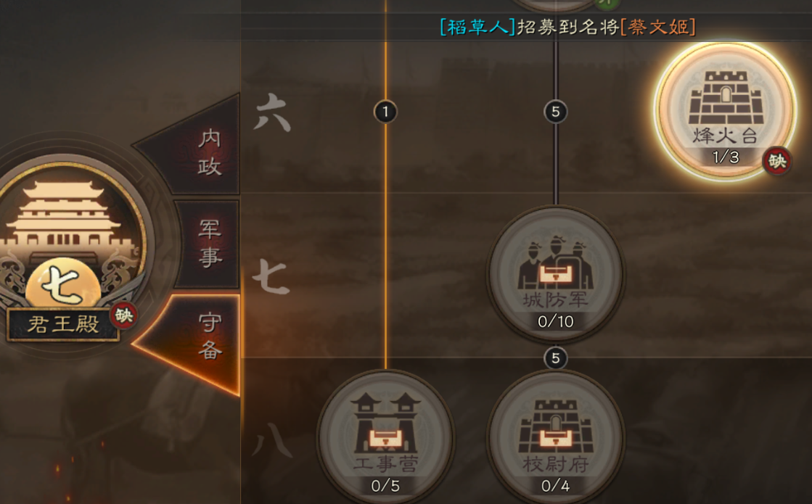Open the 校尉府 building node
The height and width of the screenshot is (504, 812).
coord(556,438)
